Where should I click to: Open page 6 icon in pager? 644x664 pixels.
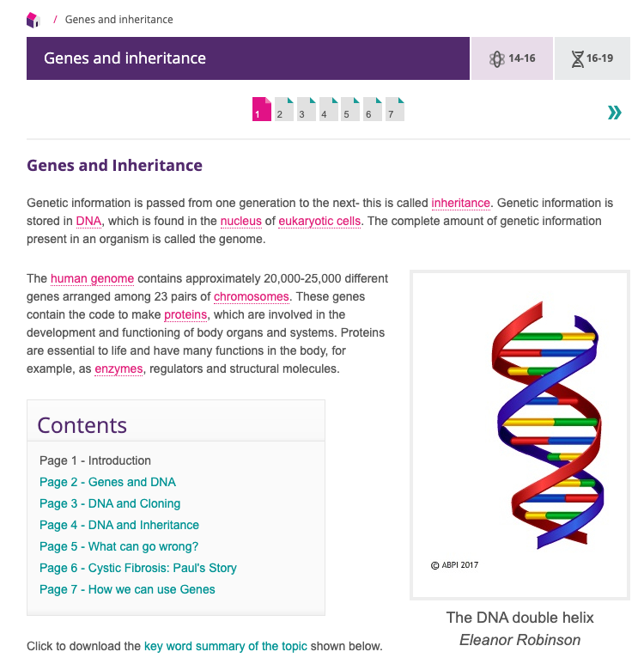coord(373,110)
